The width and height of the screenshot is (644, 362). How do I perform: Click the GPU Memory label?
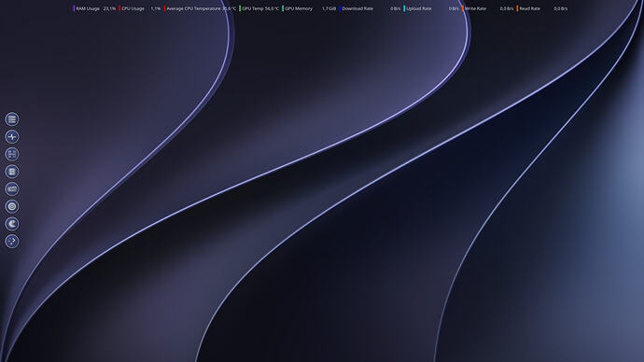pyautogui.click(x=299, y=8)
